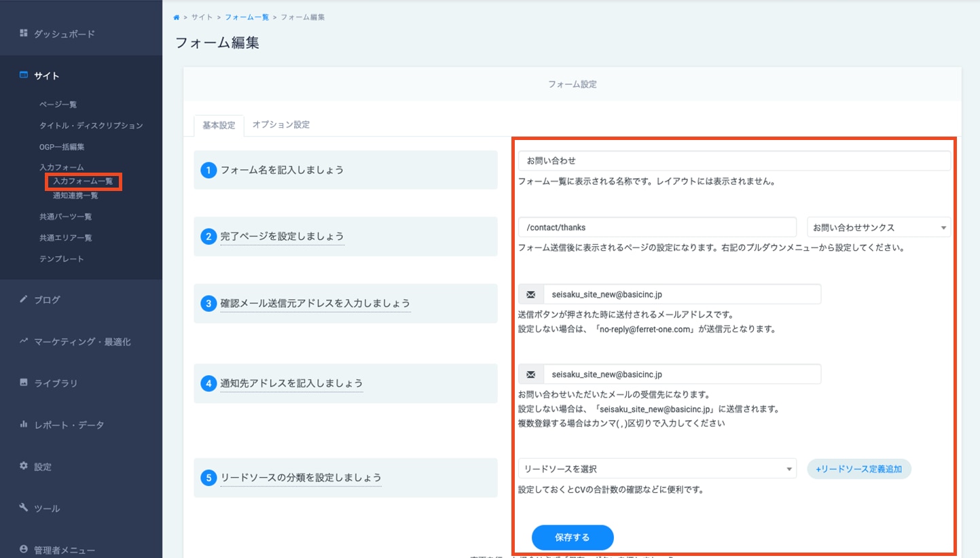Screen dimensions: 980x558
Task: Open the お問い合わせサンクス dropdown
Action: click(x=879, y=227)
